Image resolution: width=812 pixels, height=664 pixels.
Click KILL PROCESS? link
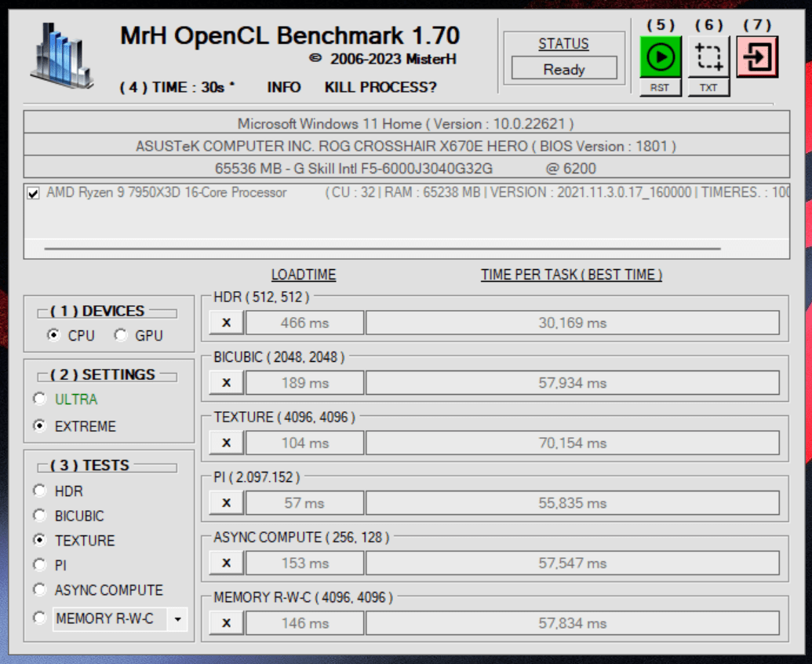click(381, 87)
